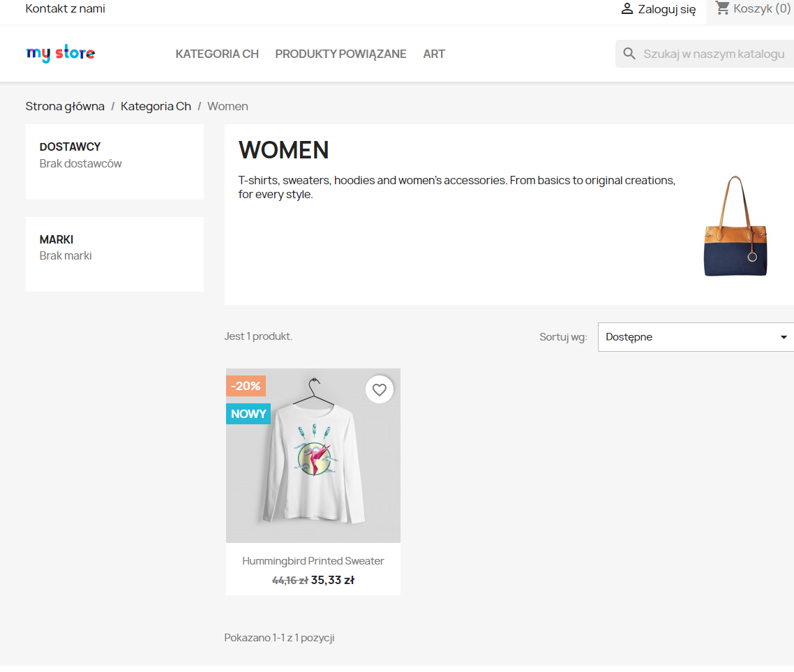The height and width of the screenshot is (672, 794).
Task: Open the Kategoria Ch menu
Action: tap(217, 54)
